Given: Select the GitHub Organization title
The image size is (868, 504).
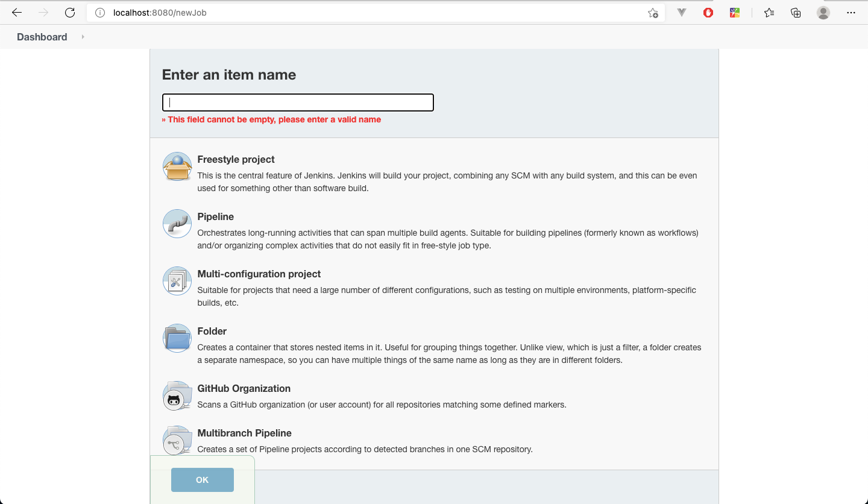Looking at the screenshot, I should (244, 388).
